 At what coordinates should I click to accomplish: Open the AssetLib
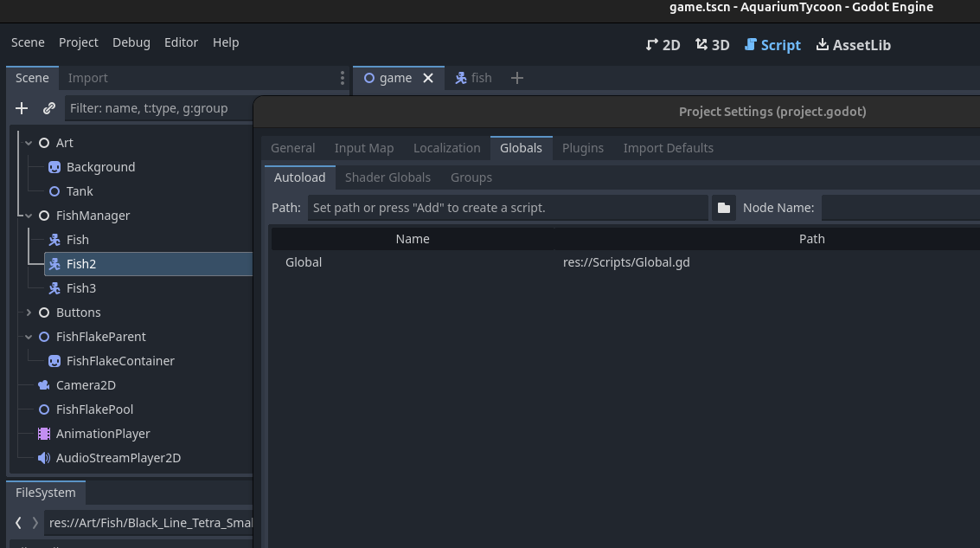854,44
